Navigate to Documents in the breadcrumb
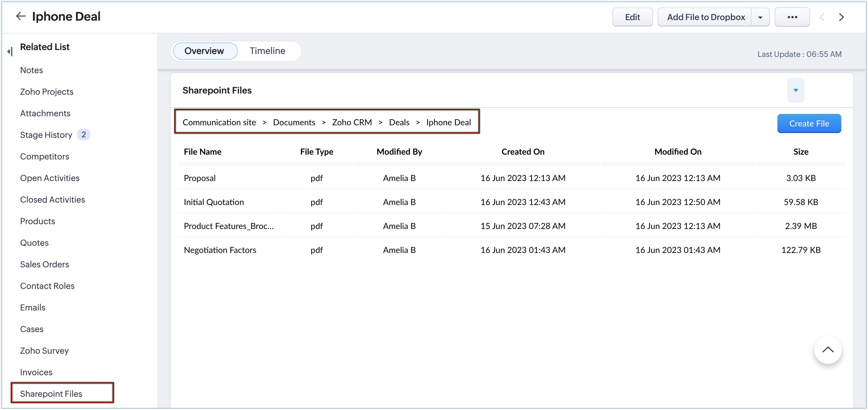The width and height of the screenshot is (868, 410). click(294, 122)
